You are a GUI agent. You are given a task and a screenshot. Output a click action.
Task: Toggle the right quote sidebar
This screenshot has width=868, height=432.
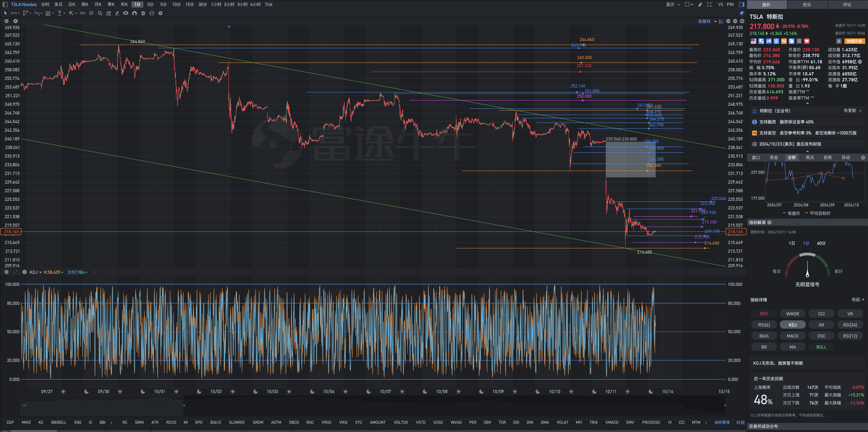pos(742,4)
